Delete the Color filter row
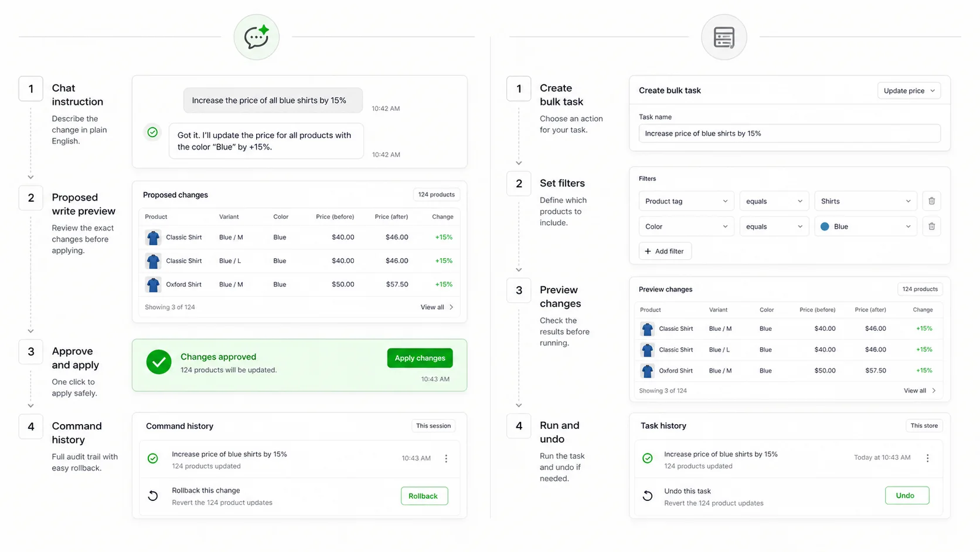This screenshot has width=980, height=552. tap(931, 226)
